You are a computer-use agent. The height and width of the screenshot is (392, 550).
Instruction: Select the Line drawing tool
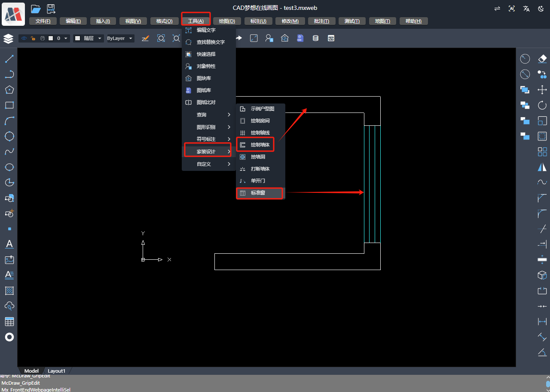pos(9,59)
